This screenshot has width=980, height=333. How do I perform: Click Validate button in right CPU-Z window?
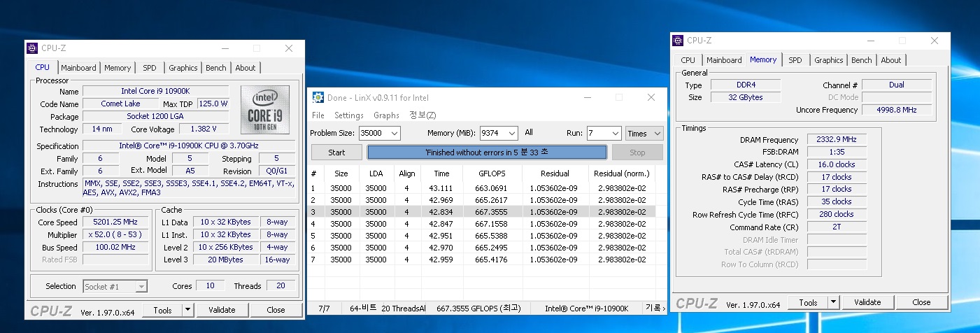[867, 303]
